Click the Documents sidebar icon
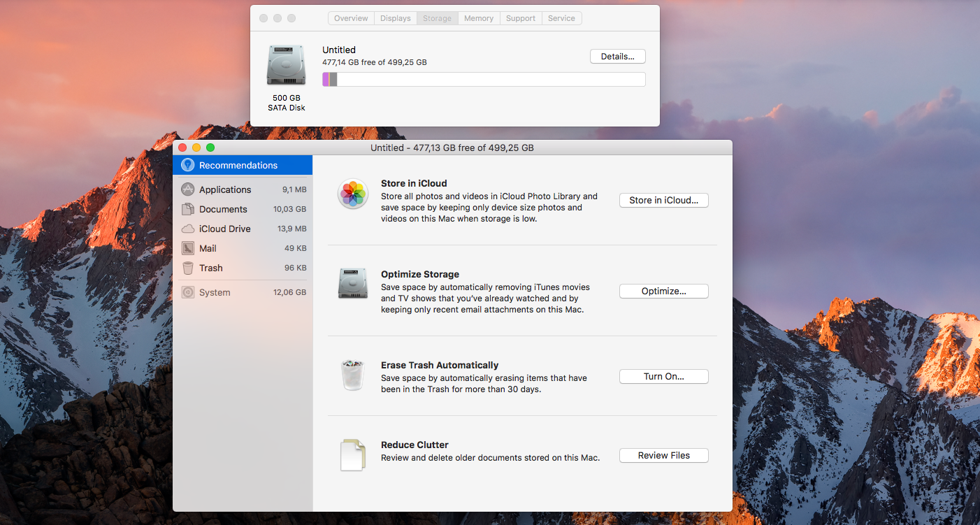Viewport: 980px width, 525px height. 187,209
